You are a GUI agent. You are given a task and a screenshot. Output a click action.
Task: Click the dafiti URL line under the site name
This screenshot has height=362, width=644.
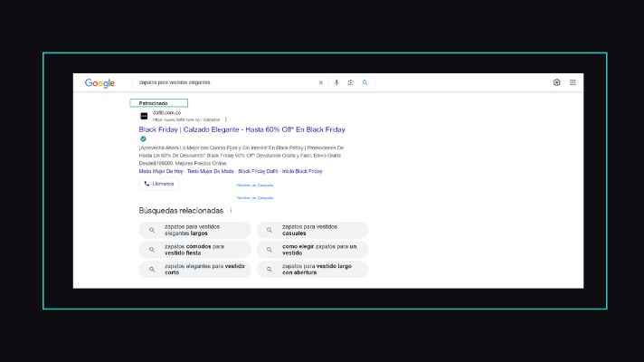coord(186,120)
